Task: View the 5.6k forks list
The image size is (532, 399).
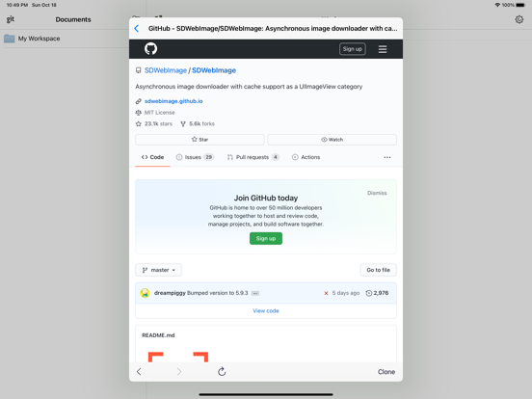Action: (x=198, y=123)
